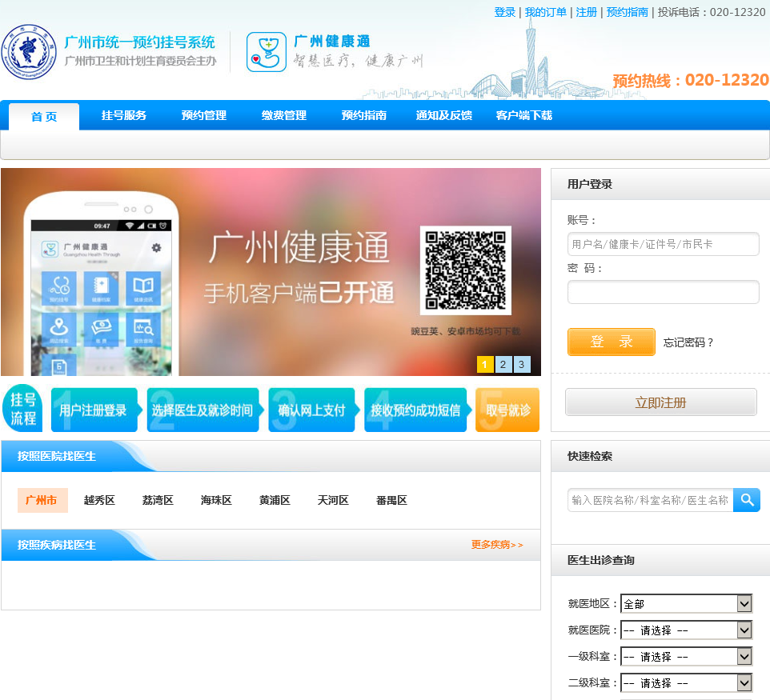Click the 广州健康通 app logo icon
Viewport: 770px width, 700px height.
[267, 52]
